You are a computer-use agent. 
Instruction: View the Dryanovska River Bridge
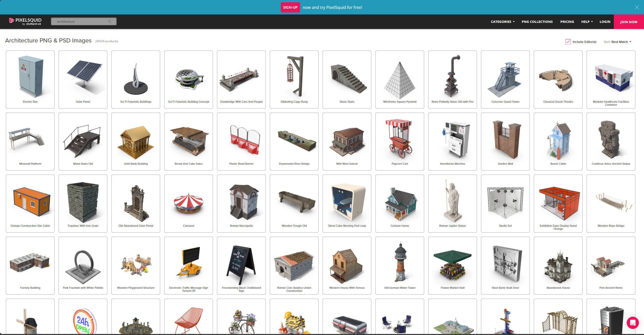pyautogui.click(x=294, y=141)
